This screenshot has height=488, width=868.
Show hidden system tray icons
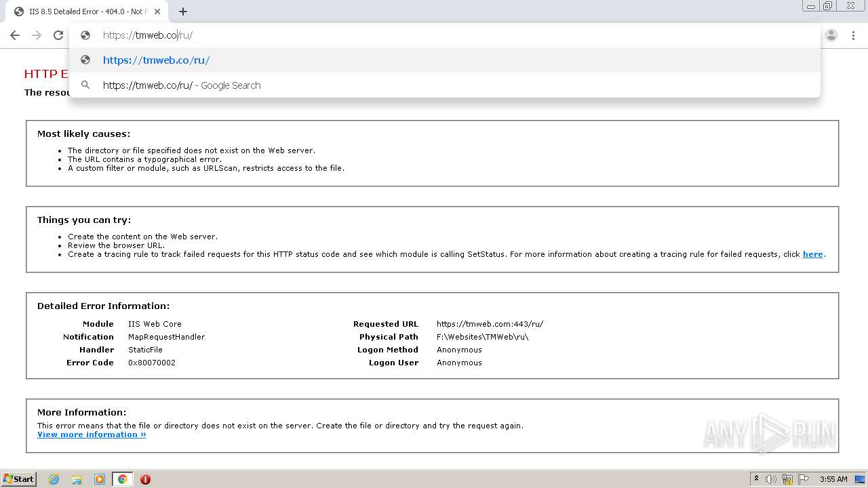pyautogui.click(x=756, y=479)
